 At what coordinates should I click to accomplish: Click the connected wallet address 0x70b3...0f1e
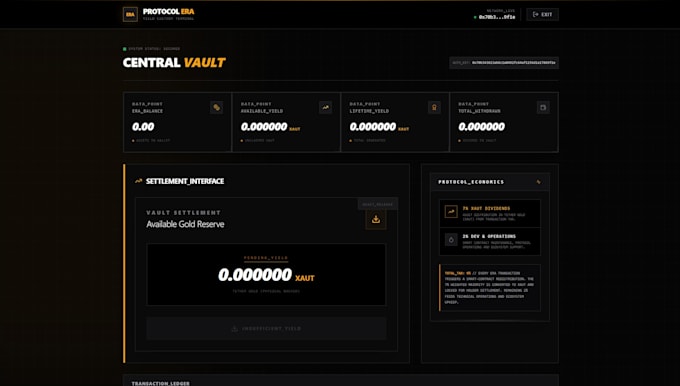click(497, 17)
